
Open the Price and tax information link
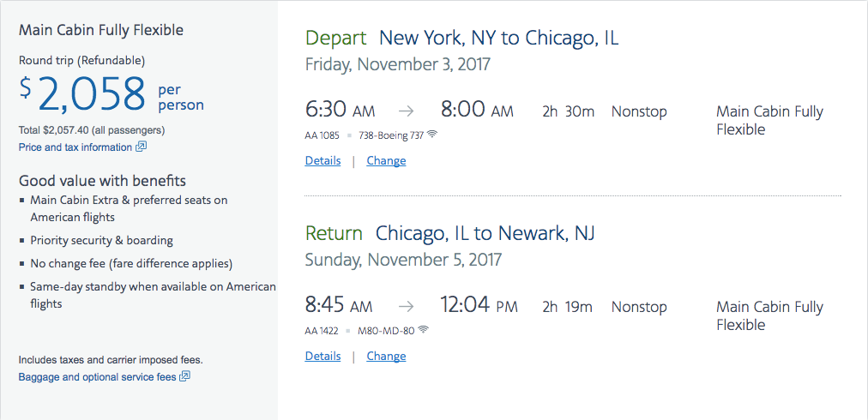(75, 147)
